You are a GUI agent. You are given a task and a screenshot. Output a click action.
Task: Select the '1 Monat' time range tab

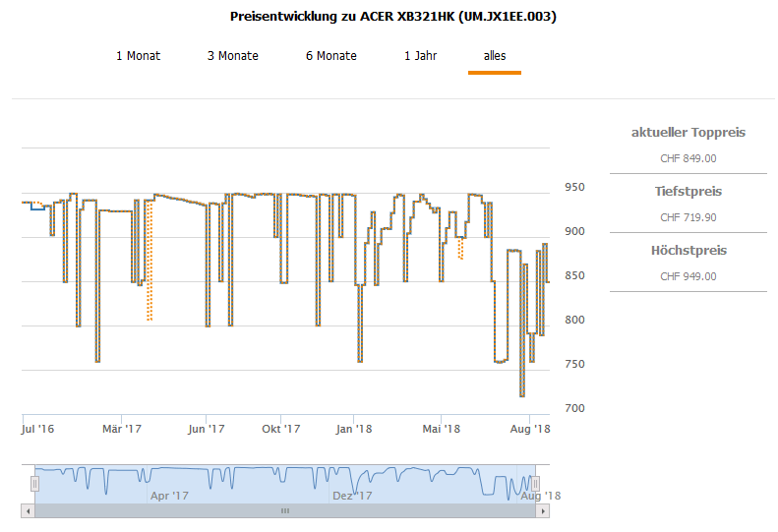(x=138, y=56)
